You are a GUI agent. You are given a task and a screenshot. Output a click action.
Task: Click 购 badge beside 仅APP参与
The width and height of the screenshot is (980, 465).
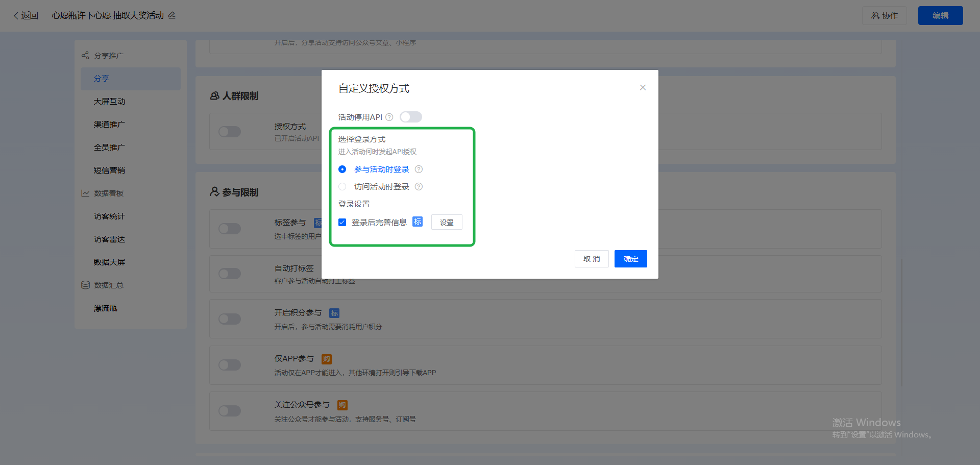click(x=327, y=359)
